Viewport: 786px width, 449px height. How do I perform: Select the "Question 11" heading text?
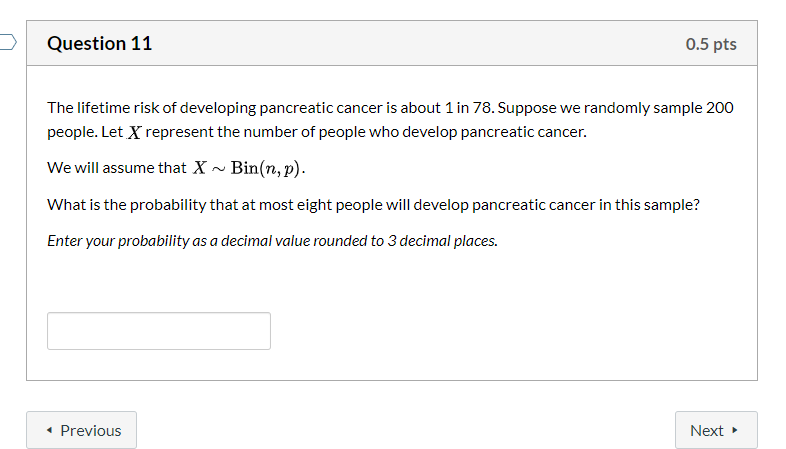[99, 44]
